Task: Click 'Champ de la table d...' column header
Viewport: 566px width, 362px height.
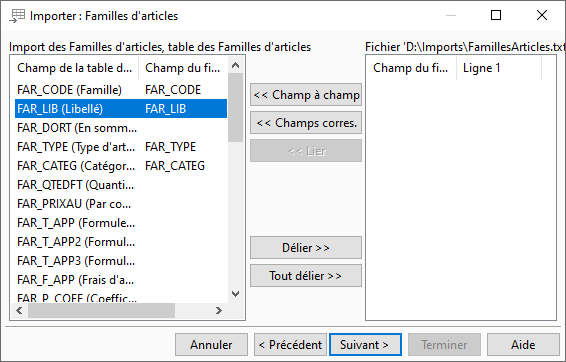Action: [x=75, y=68]
